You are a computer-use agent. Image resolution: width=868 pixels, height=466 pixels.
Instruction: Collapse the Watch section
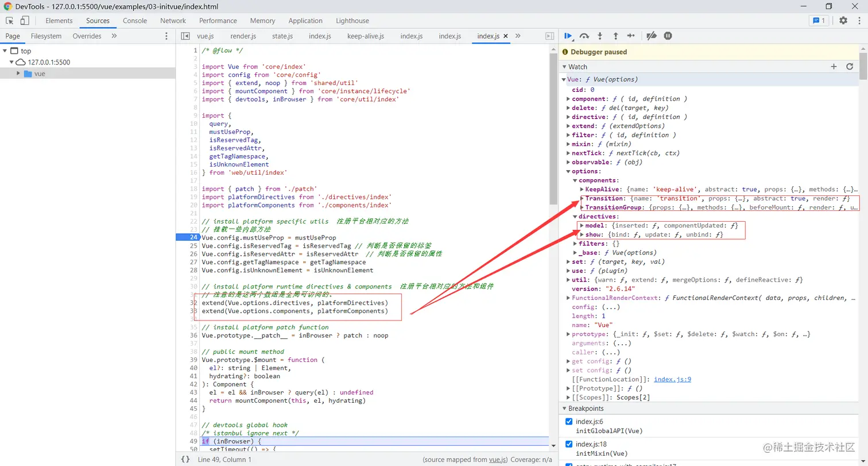(564, 67)
